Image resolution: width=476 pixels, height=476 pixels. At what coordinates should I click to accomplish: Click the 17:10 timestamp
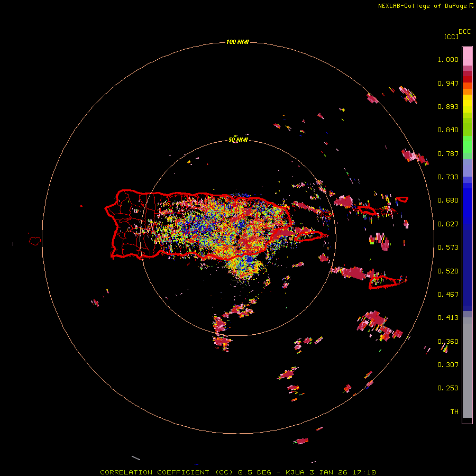point(364,472)
